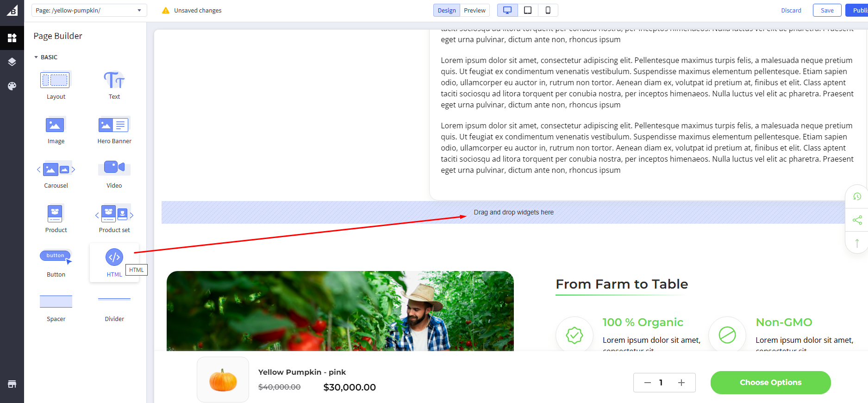Select the Image widget
868x403 pixels.
click(56, 130)
